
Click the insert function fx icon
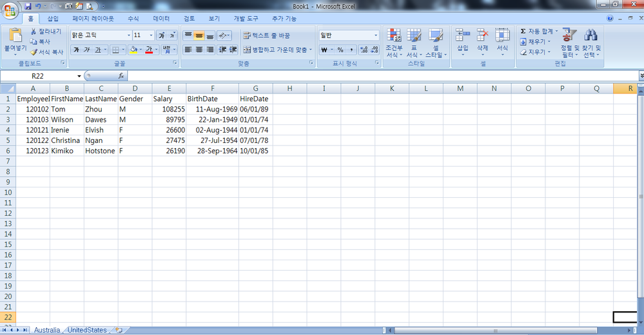pyautogui.click(x=121, y=75)
